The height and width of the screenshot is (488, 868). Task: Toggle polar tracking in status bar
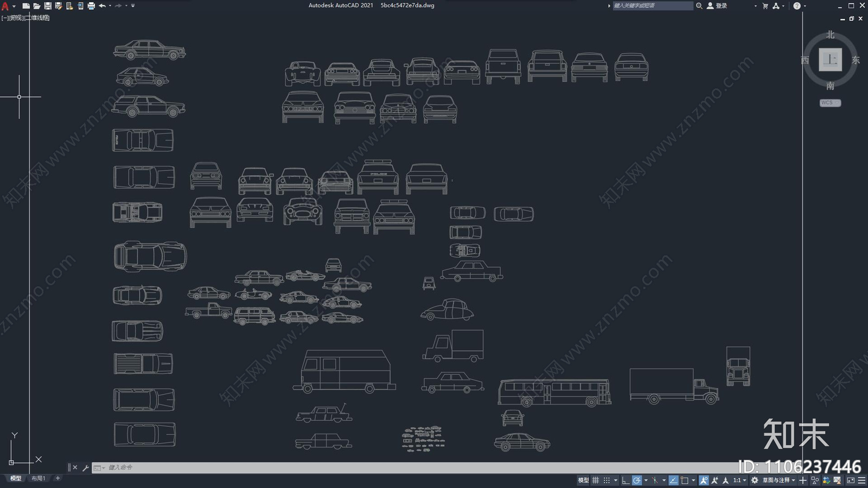pos(637,480)
